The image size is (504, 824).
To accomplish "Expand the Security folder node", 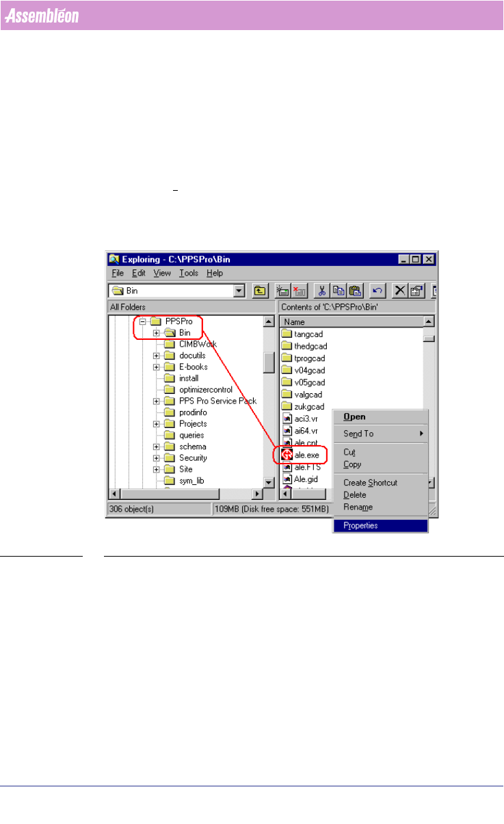I will (x=156, y=458).
